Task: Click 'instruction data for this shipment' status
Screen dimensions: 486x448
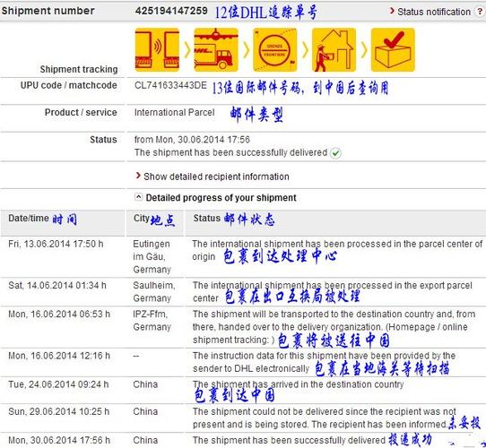Action: [325, 362]
